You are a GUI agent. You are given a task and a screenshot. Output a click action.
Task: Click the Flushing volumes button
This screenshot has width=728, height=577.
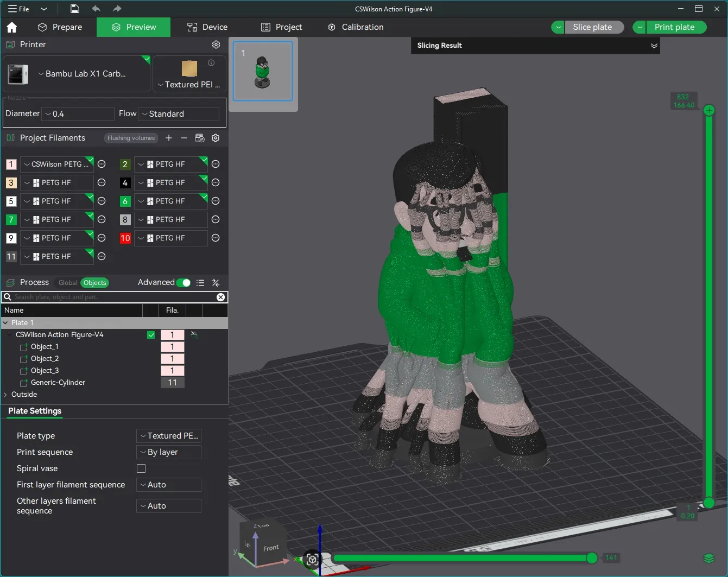pos(130,138)
